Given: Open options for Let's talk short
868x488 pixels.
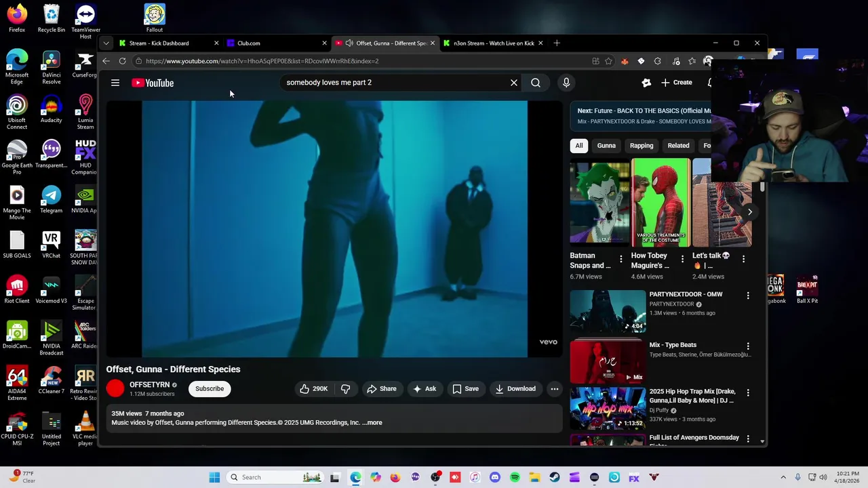Looking at the screenshot, I should [x=743, y=259].
